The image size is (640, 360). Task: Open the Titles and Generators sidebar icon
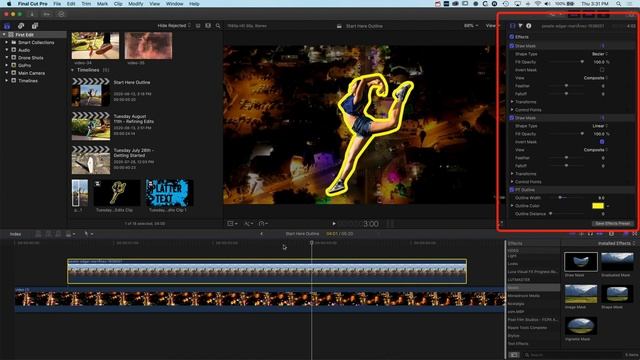click(x=35, y=26)
